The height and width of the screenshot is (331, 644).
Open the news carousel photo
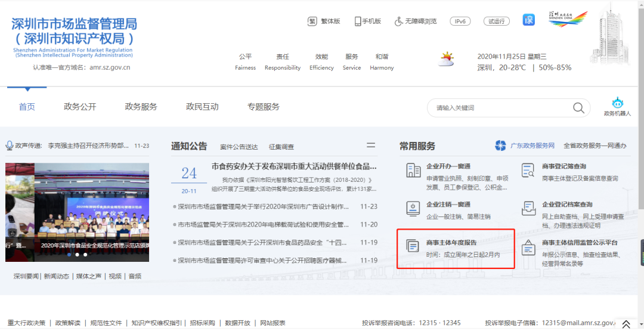(x=77, y=212)
